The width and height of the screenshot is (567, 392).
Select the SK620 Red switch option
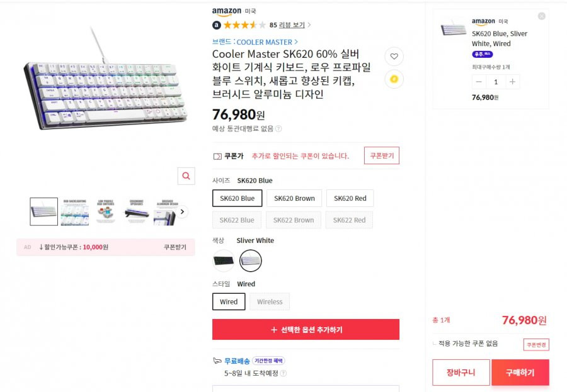[350, 198]
